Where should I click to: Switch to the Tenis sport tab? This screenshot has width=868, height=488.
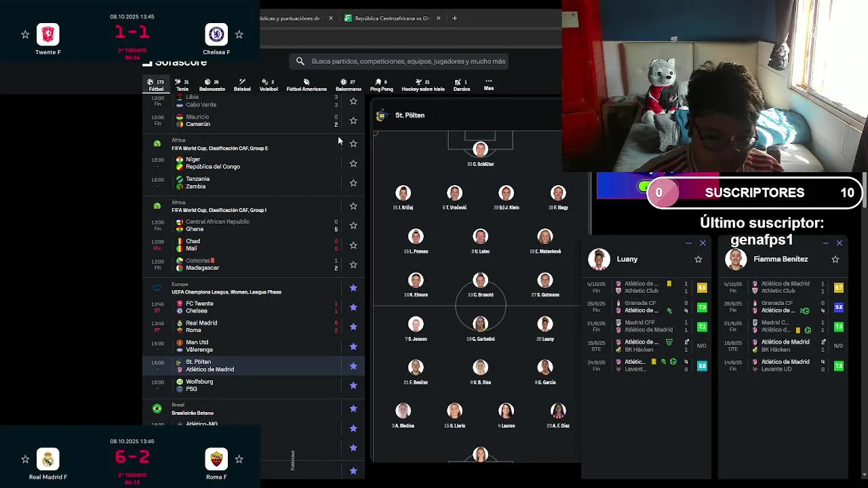tap(182, 85)
